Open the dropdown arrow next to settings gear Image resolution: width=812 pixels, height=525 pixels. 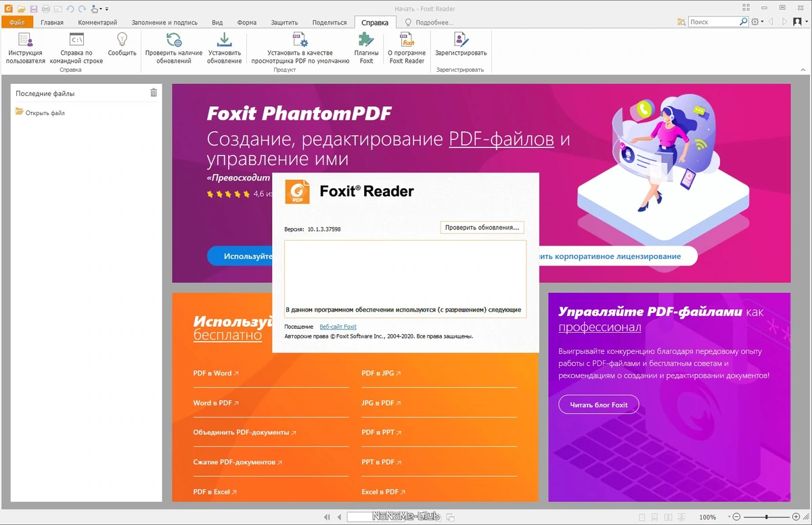coord(762,22)
